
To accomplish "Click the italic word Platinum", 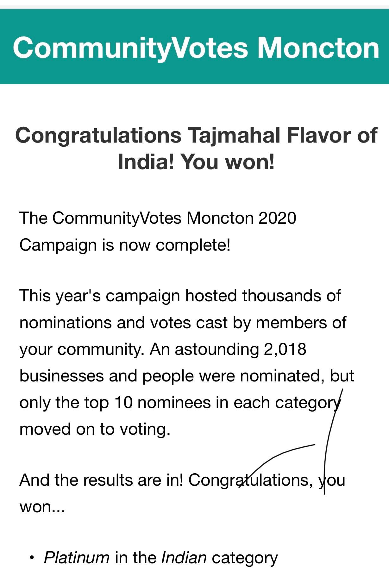I will [x=77, y=558].
